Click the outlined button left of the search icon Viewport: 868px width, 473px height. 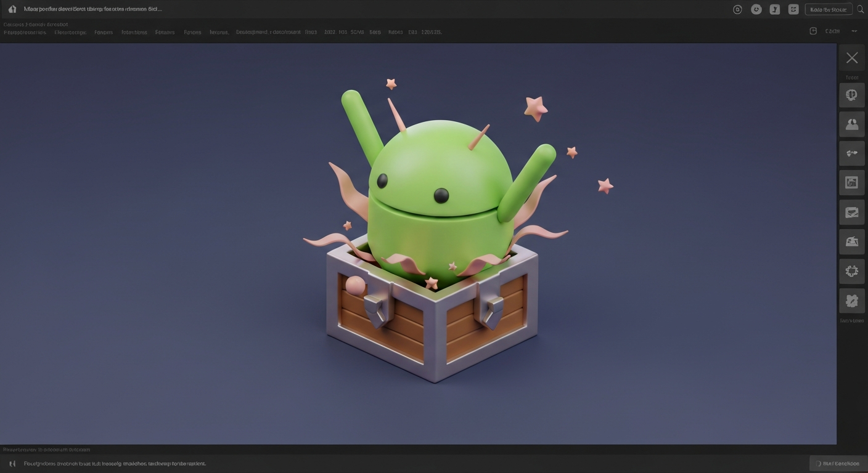tap(828, 9)
